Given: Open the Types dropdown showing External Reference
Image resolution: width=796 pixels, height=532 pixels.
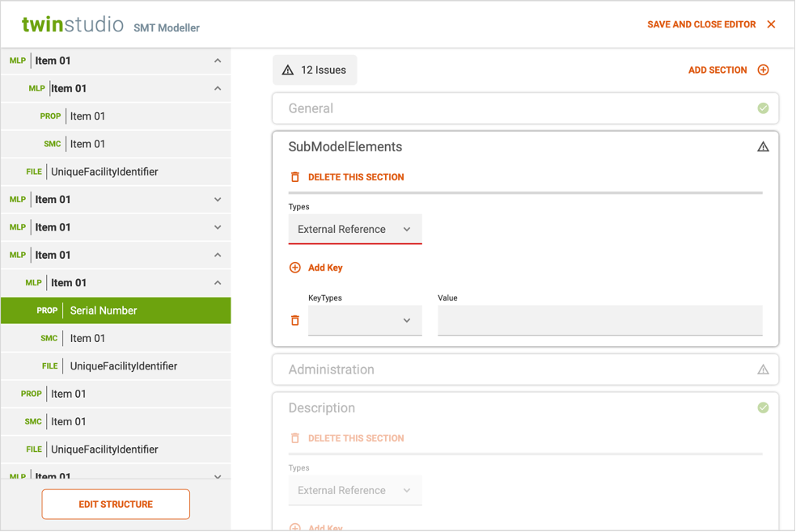Looking at the screenshot, I should (x=354, y=229).
